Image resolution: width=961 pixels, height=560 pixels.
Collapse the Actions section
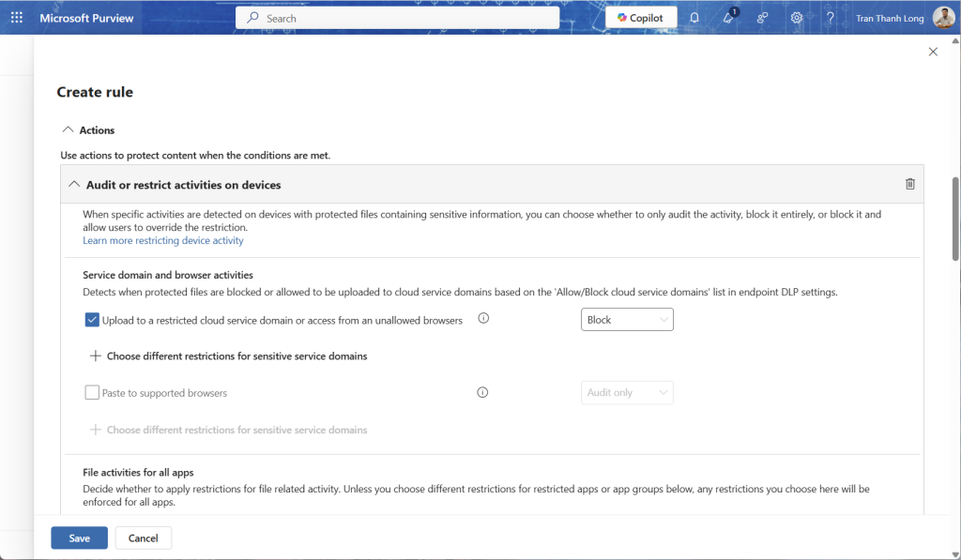tap(67, 130)
